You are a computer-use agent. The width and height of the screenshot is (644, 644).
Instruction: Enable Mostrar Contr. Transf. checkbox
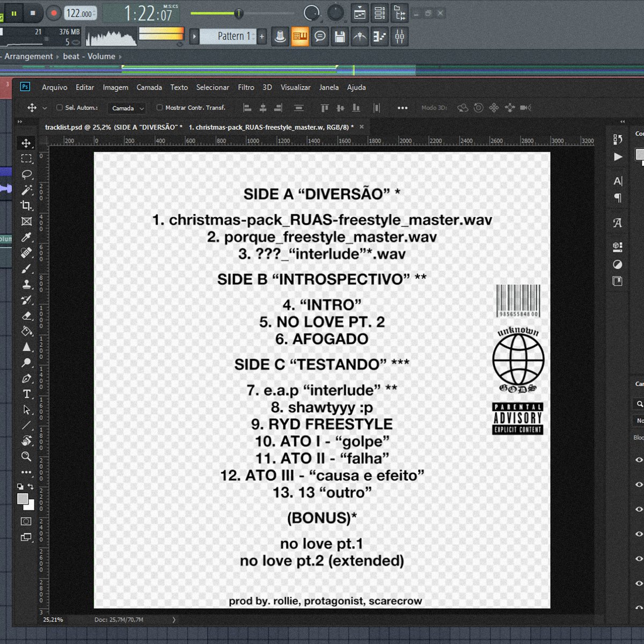(x=159, y=107)
